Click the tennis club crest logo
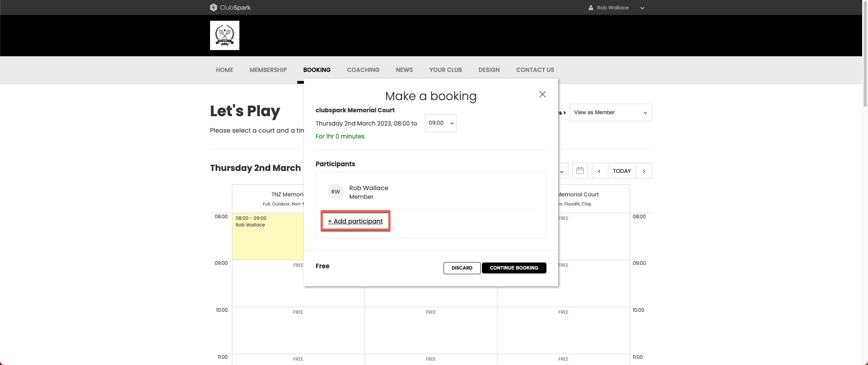This screenshot has height=365, width=868. click(x=225, y=35)
